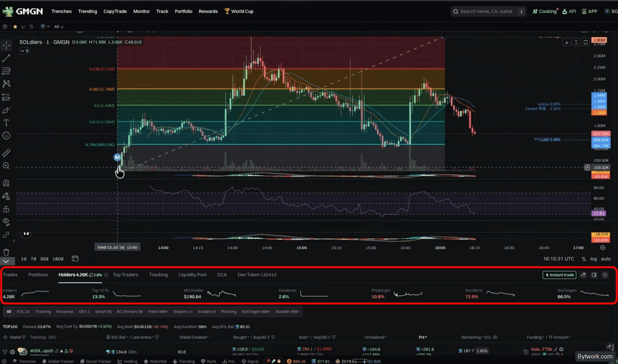Open the Trenches menu

[x=62, y=11]
